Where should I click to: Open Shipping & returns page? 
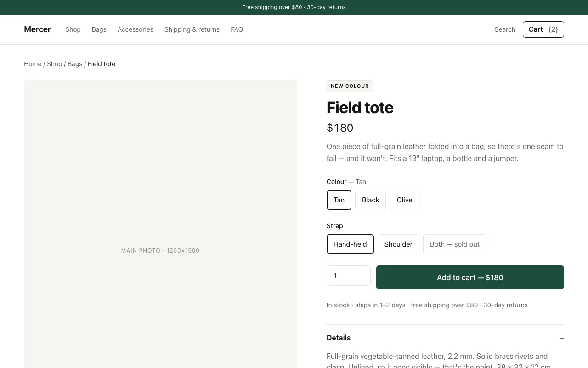(192, 29)
